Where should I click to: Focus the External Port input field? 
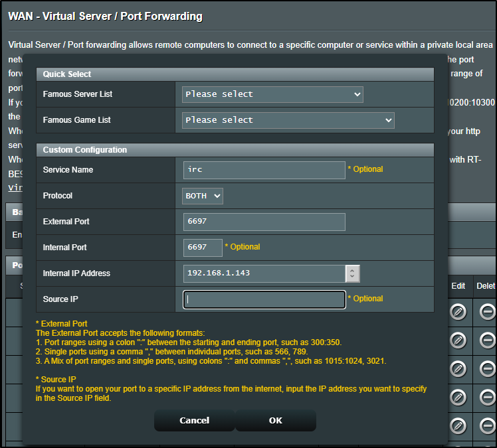(x=264, y=222)
